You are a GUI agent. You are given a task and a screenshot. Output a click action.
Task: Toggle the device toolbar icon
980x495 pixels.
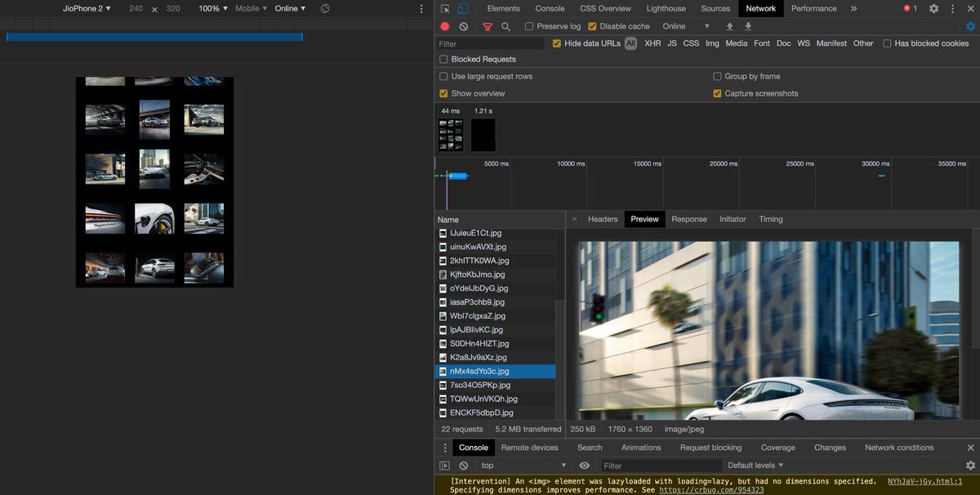462,9
